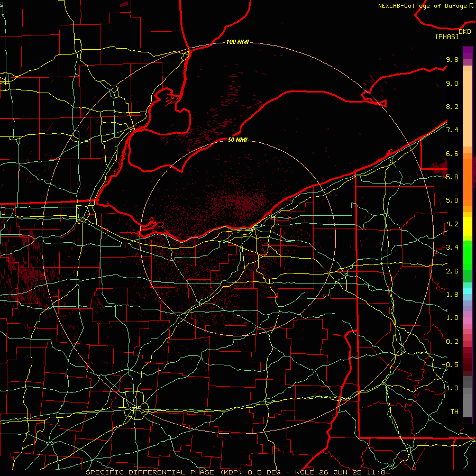Pick the bright yellow band on the color bar
The image size is (476, 476).
(x=467, y=226)
